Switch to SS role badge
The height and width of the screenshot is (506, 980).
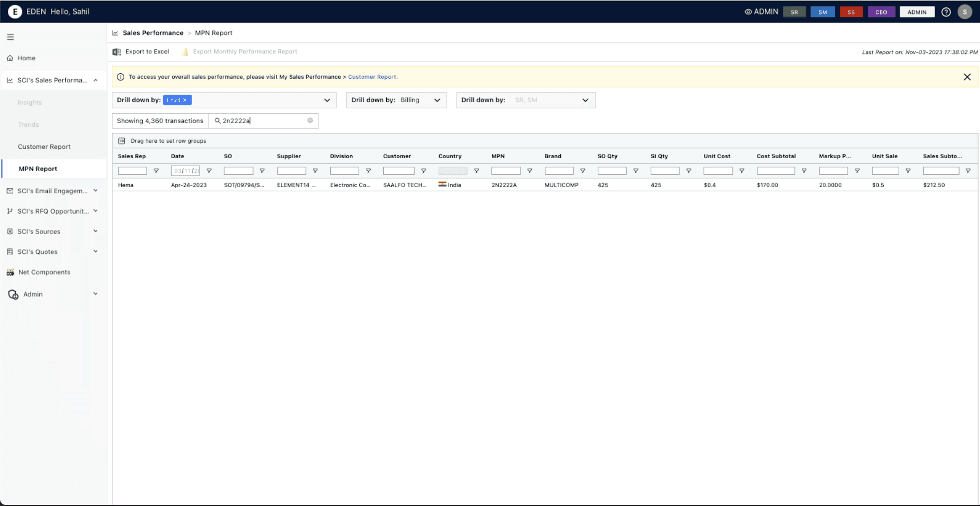pos(851,12)
